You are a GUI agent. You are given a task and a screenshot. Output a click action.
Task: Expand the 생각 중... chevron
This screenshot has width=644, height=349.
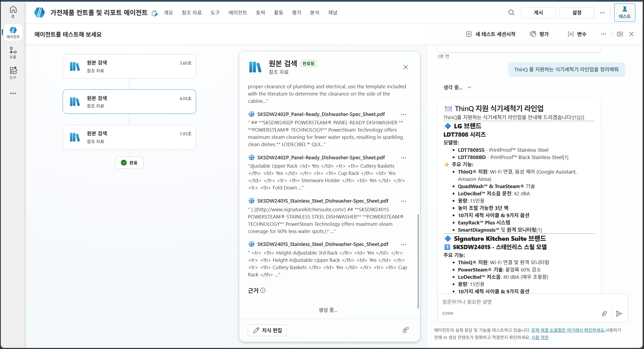469,87
